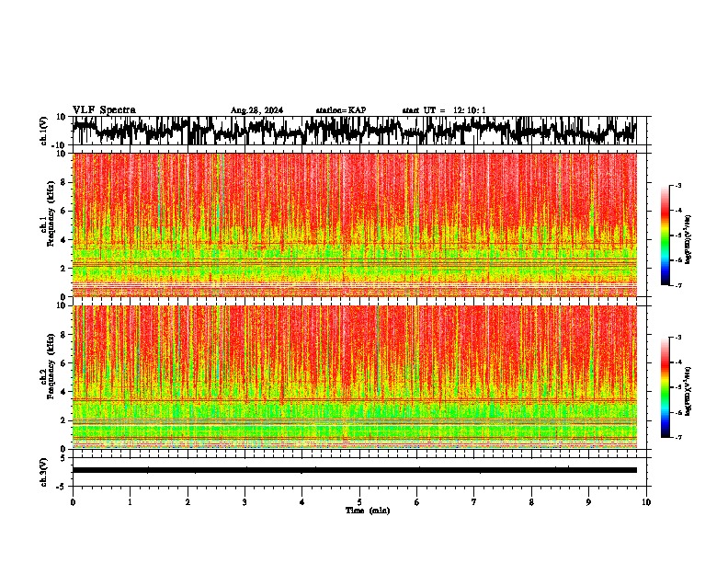Click time axis tick label "2"
This screenshot has width=728, height=563.
point(188,502)
